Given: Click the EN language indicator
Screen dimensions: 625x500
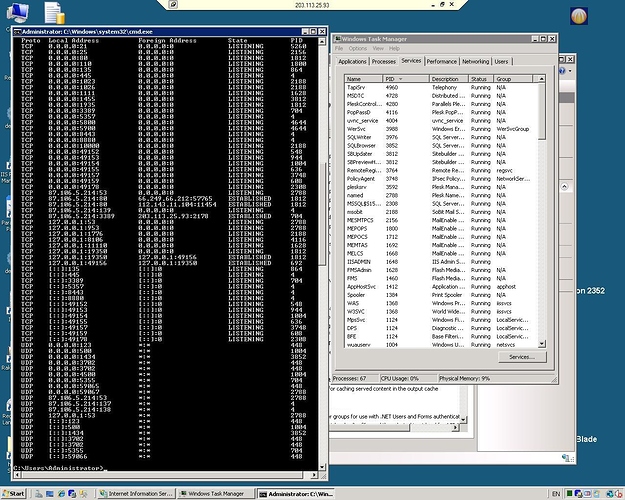Looking at the screenshot, I should pyautogui.click(x=556, y=494).
